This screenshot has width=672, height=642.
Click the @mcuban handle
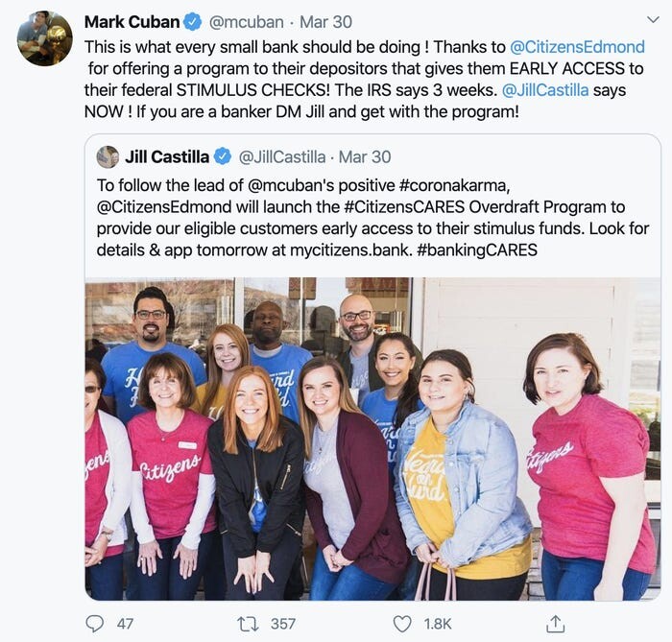(246, 22)
